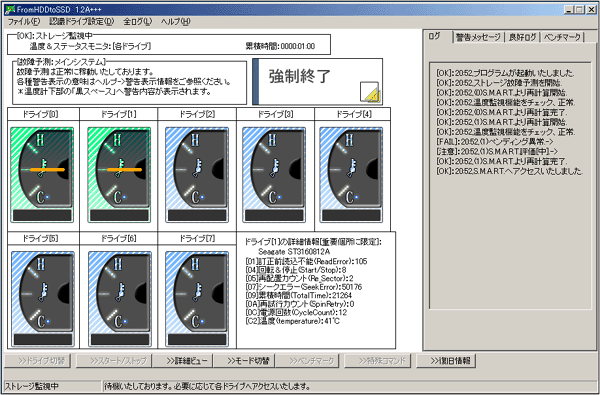Viewport: 600px width, 395px height.
Task: Select the ドライブ[7] temperature gauge
Action: pos(197,299)
